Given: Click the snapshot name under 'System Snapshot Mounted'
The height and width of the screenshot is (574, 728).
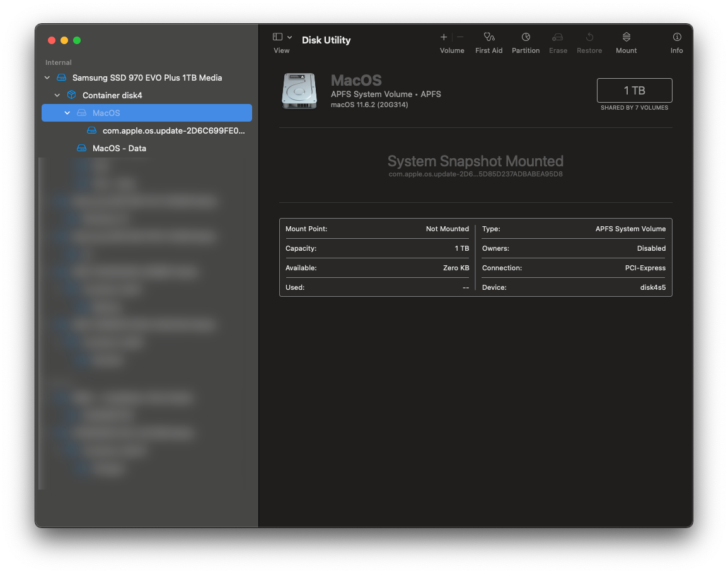Looking at the screenshot, I should pos(475,174).
